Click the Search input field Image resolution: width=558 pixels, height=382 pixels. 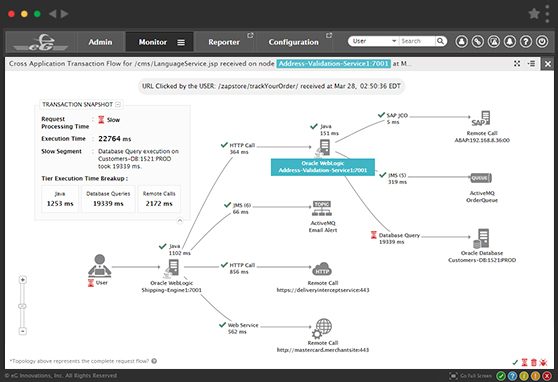pos(417,41)
